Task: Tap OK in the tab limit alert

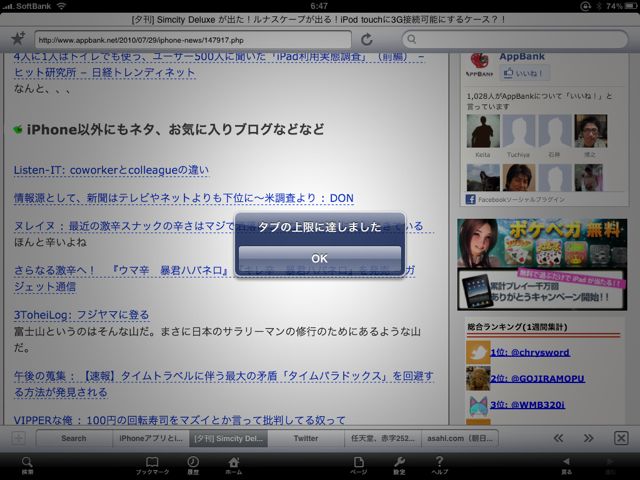Action: pyautogui.click(x=320, y=258)
